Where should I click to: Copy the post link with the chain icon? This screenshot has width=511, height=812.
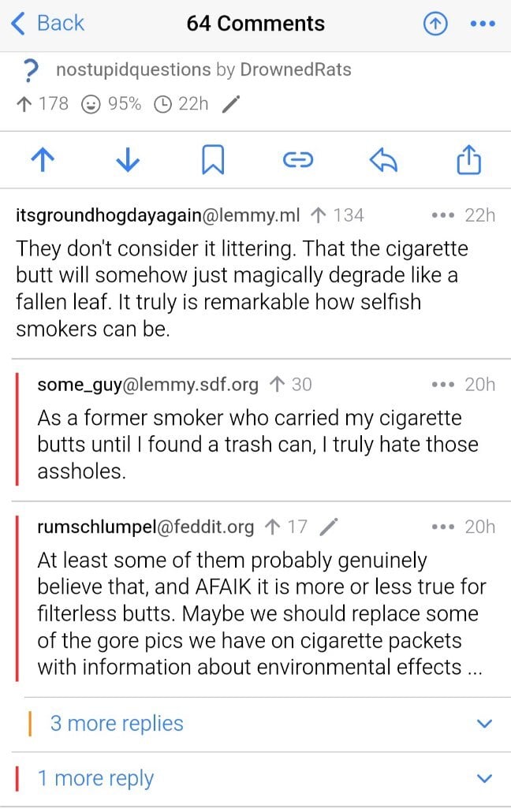pos(298,161)
